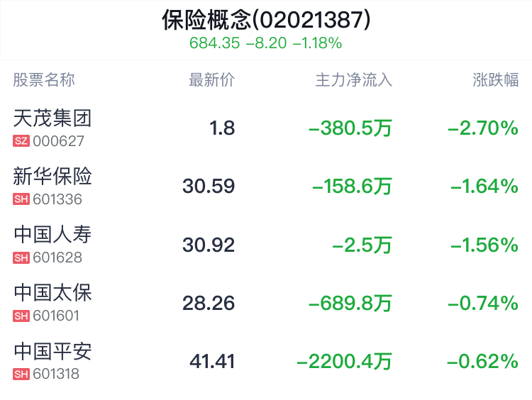The image size is (532, 400).
Task: Open 新华保险 stock row
Action: pos(266,186)
